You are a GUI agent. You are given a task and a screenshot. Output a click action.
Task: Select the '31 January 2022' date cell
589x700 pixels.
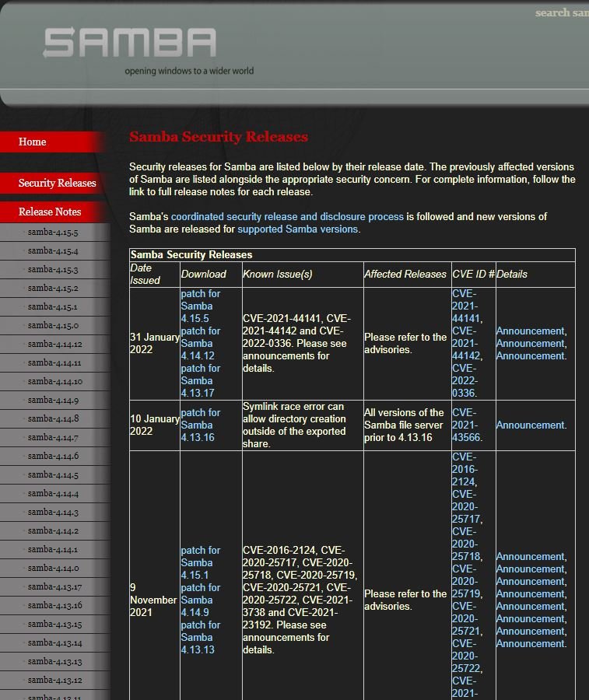(x=155, y=343)
